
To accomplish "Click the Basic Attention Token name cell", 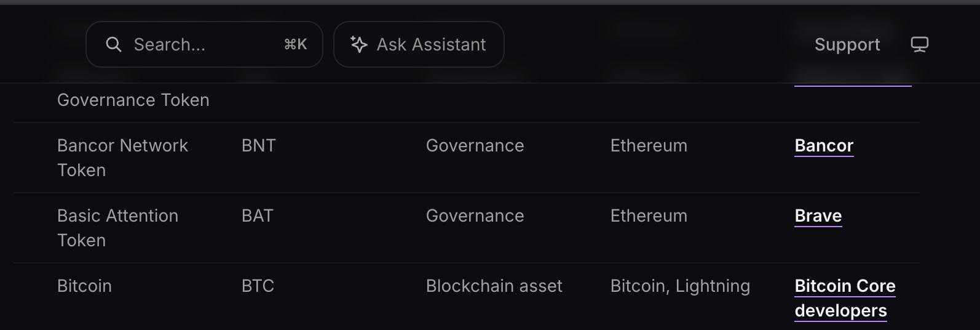I will (x=117, y=228).
